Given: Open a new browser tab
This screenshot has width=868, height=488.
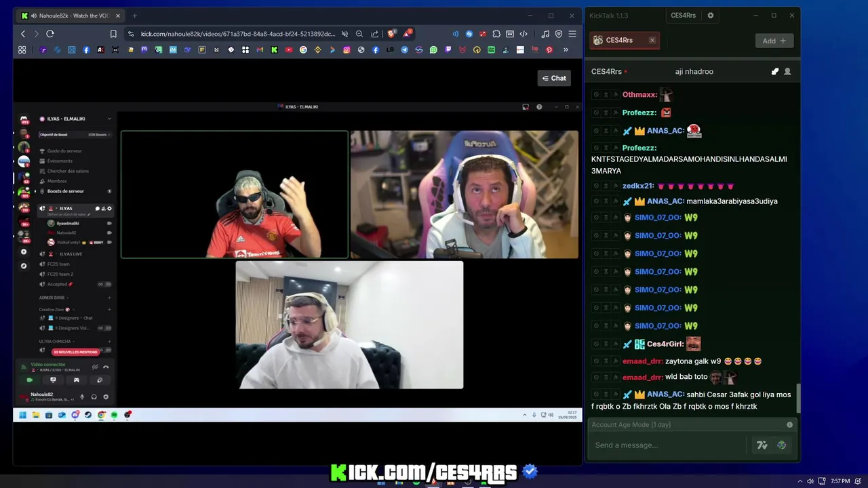Looking at the screenshot, I should [x=134, y=16].
